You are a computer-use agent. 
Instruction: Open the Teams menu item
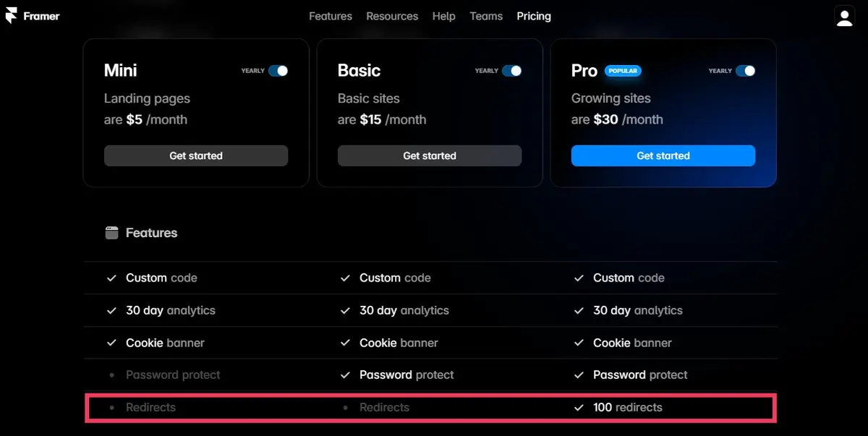485,16
